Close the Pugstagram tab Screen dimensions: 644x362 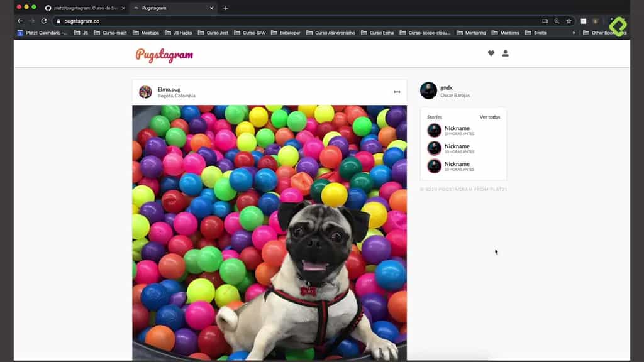pos(211,8)
